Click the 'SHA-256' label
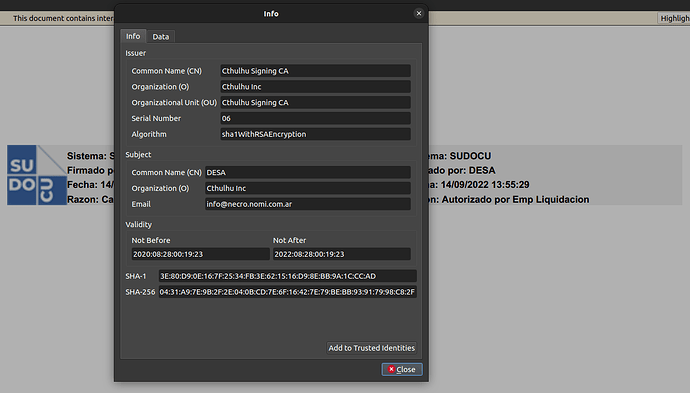This screenshot has height=393, width=690. [x=140, y=292]
